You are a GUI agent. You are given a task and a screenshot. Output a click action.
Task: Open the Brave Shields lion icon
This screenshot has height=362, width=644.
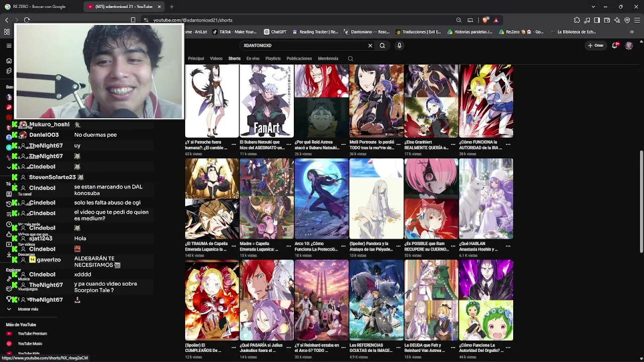(x=485, y=20)
